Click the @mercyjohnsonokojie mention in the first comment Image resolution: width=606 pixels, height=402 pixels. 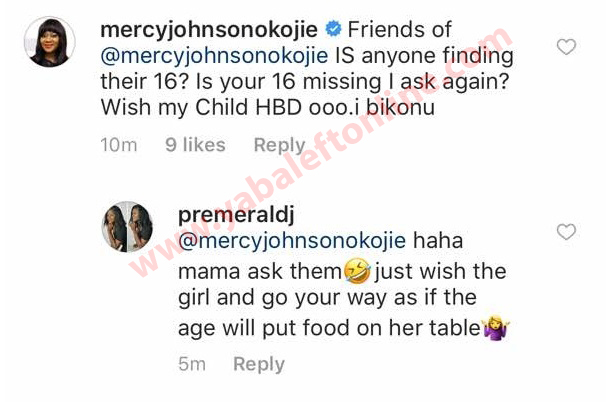214,56
